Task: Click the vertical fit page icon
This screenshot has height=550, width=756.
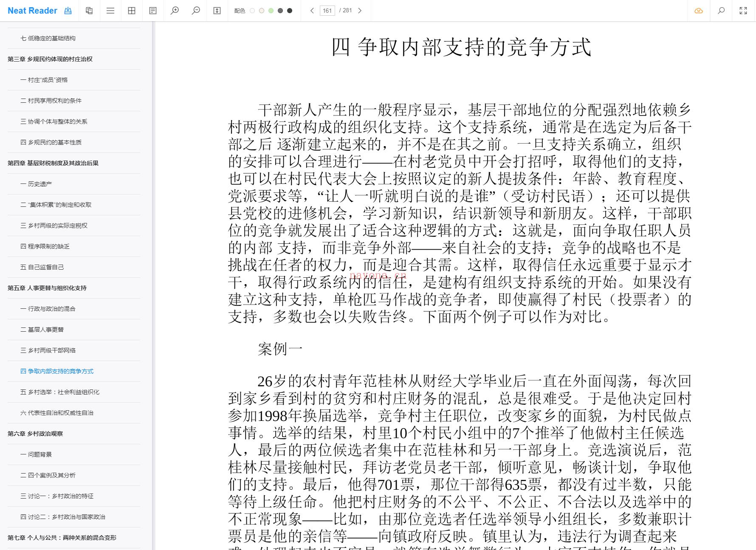Action: coord(217,11)
